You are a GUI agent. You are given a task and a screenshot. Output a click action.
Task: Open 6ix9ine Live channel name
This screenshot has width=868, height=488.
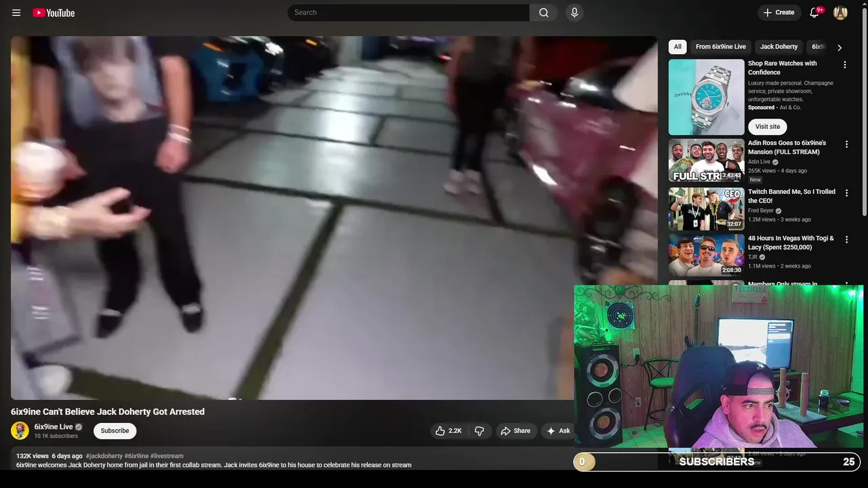[x=54, y=427]
